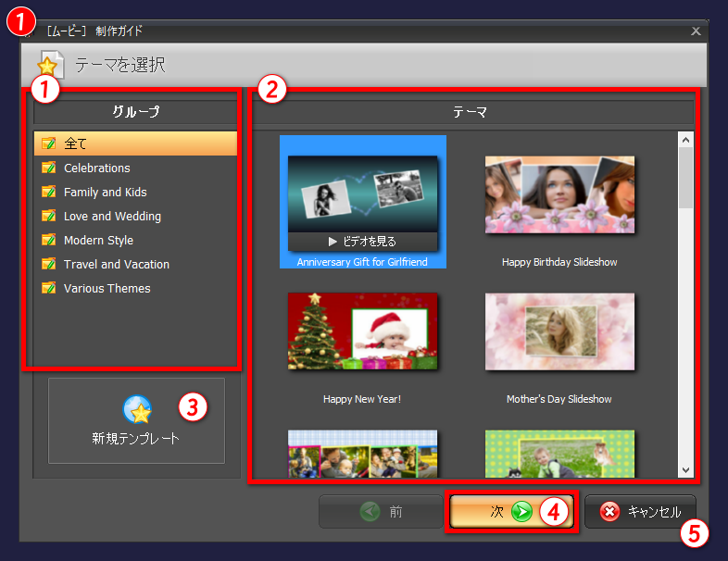Click the red X icon on Cancel button
728x561 pixels.
click(609, 512)
